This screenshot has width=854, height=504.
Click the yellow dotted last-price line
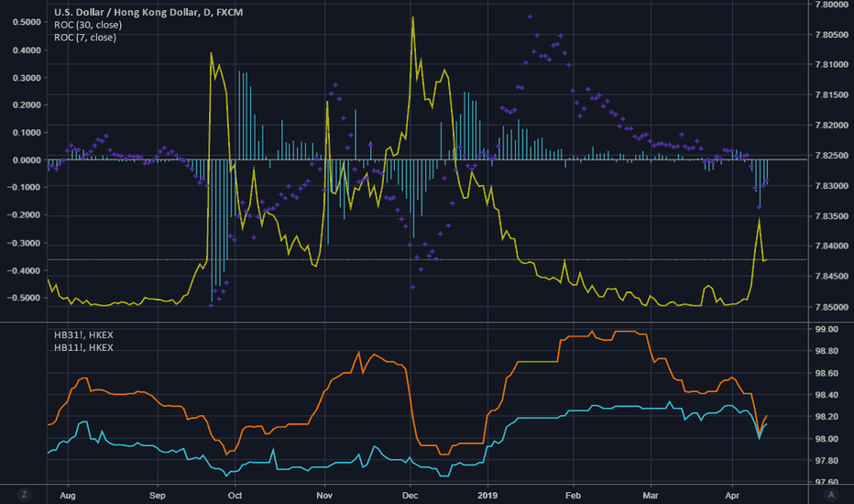click(427, 260)
